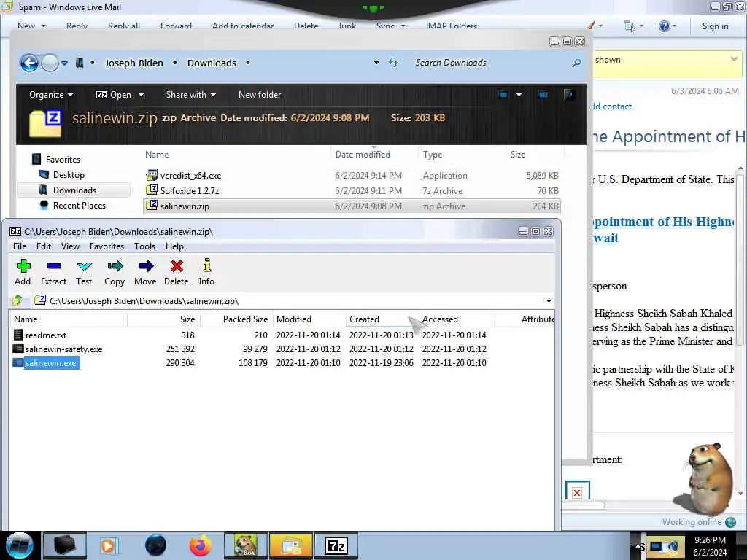Click the hamster app taskbar icon

click(245, 545)
